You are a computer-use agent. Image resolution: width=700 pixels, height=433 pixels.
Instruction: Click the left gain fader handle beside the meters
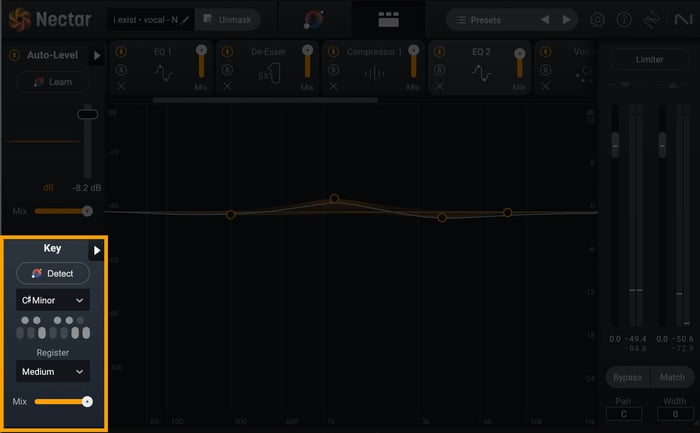(615, 146)
